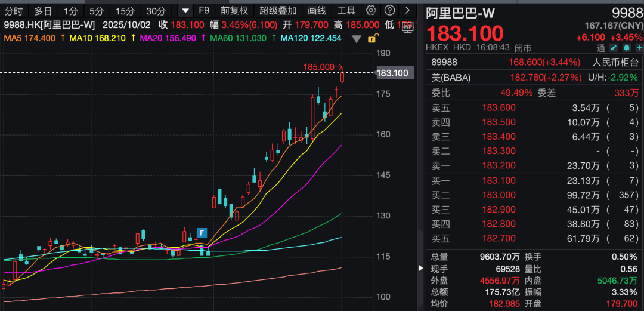Click the 画线 drawing button

pyautogui.click(x=317, y=11)
